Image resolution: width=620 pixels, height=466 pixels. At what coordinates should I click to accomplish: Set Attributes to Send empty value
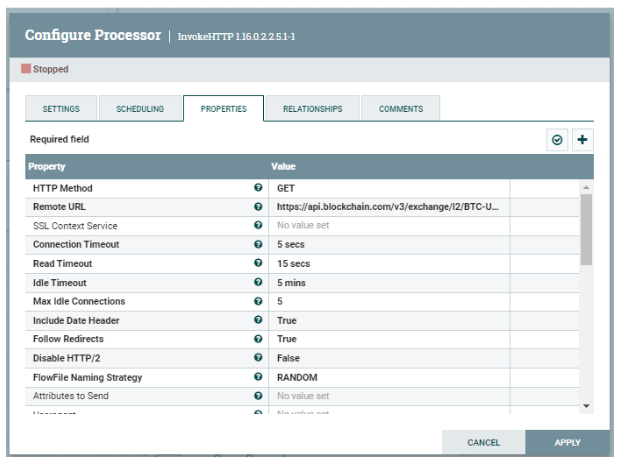point(389,396)
